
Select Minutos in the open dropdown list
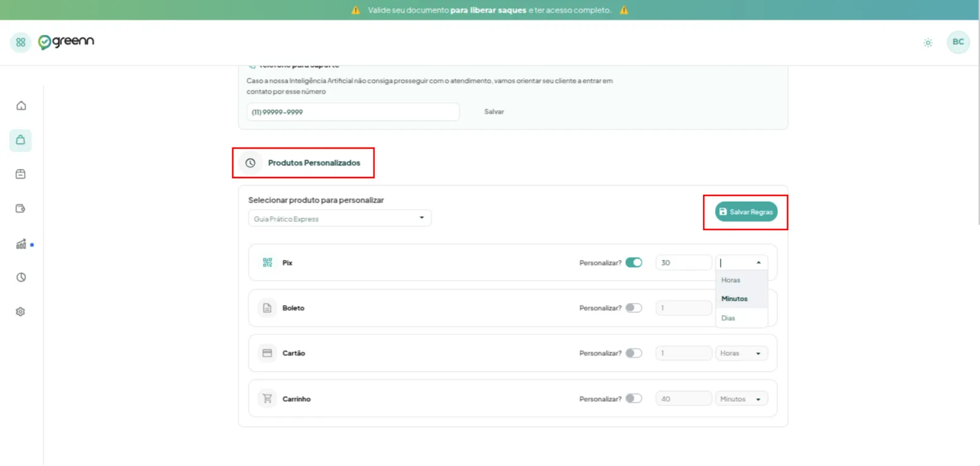(x=742, y=299)
